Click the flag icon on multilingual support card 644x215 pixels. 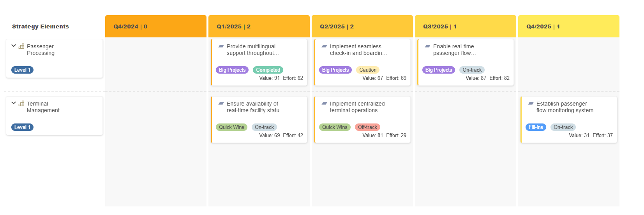(221, 46)
